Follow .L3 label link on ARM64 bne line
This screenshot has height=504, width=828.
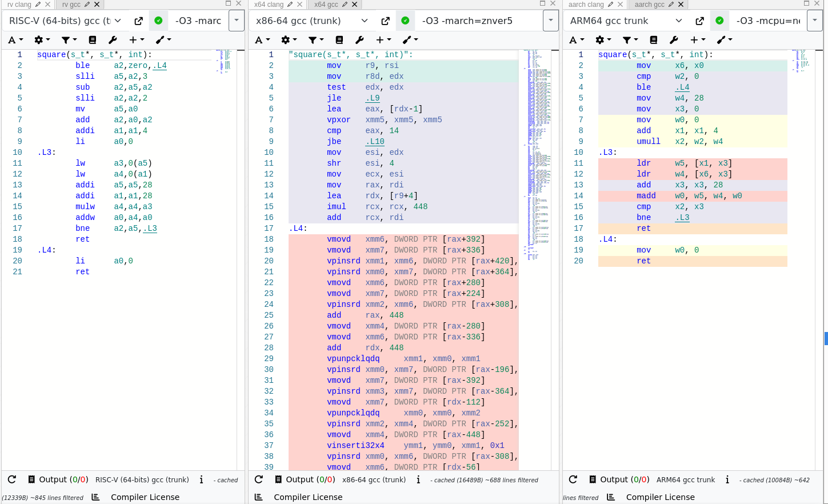pos(682,218)
